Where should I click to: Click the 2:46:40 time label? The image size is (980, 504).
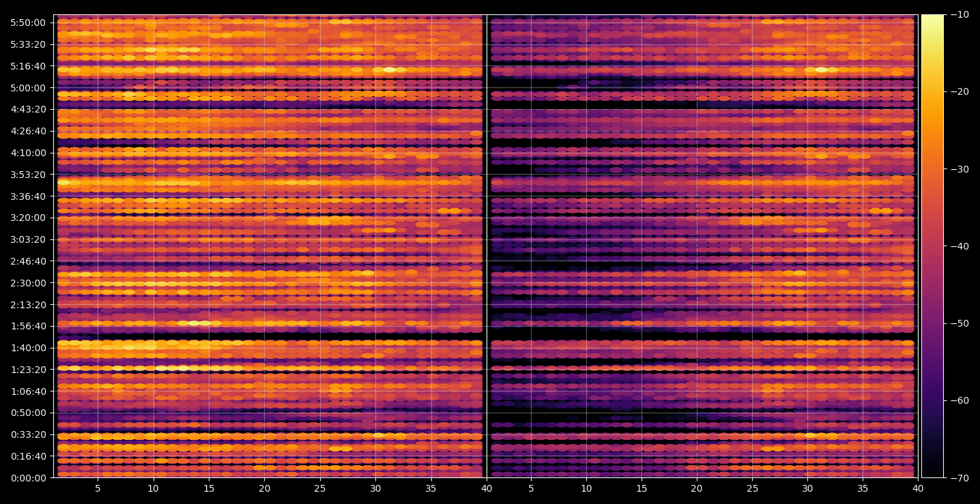coord(28,261)
